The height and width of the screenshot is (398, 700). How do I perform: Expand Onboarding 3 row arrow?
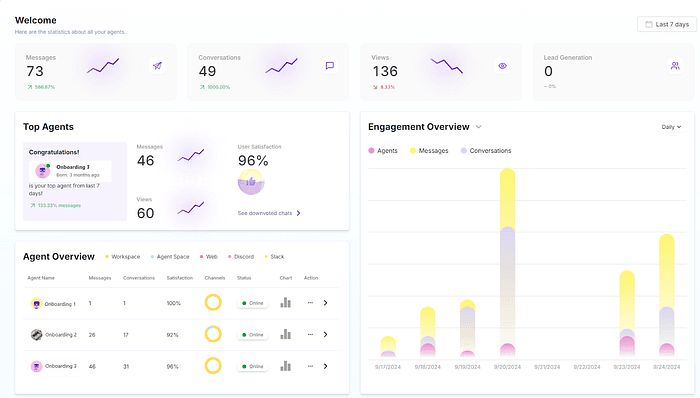point(325,366)
